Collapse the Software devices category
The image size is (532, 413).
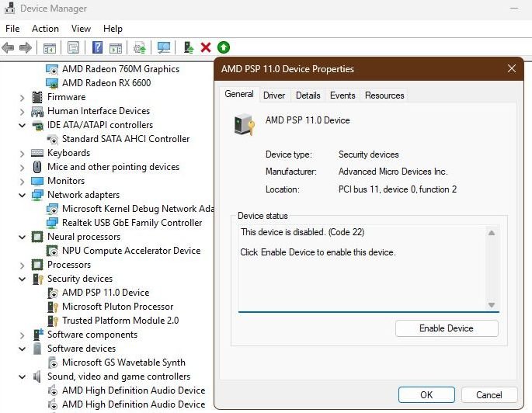(x=22, y=349)
